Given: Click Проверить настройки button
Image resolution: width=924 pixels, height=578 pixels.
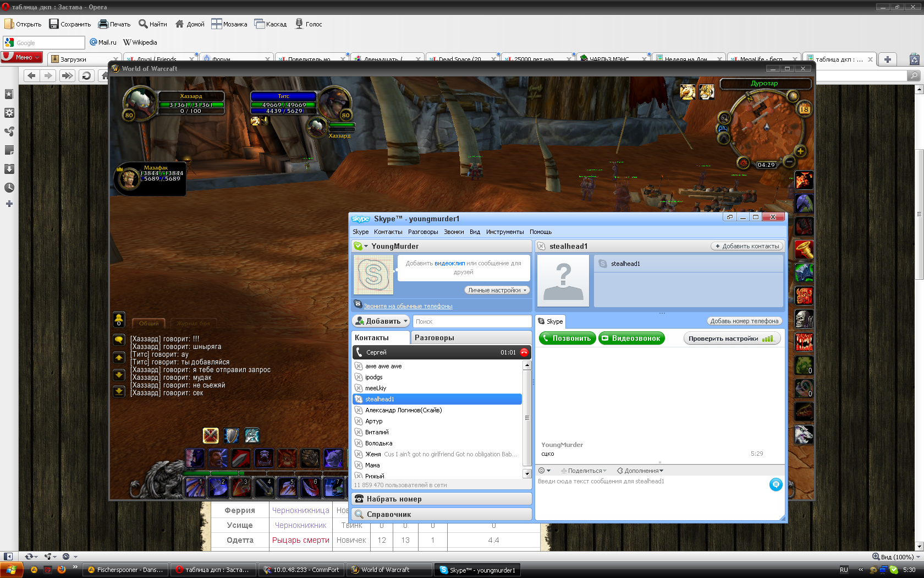Looking at the screenshot, I should (731, 339).
